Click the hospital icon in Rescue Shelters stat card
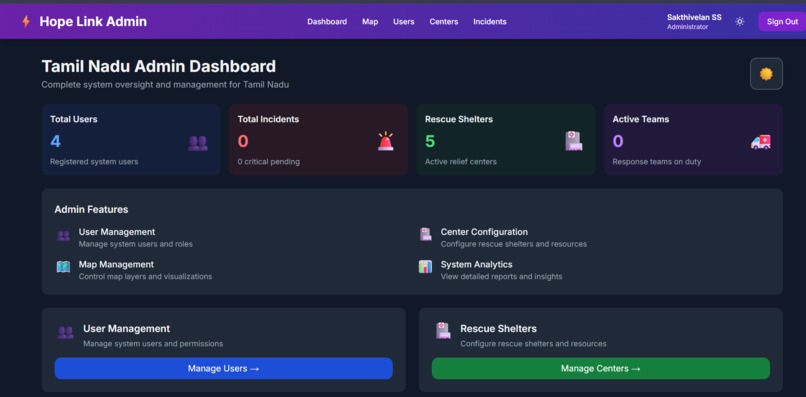Screen dimensions: 806x397 pos(574,141)
